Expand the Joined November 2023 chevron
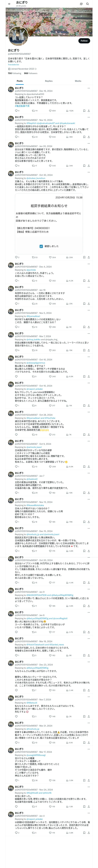This screenshot has height=868, width=98. [x=36, y=69]
